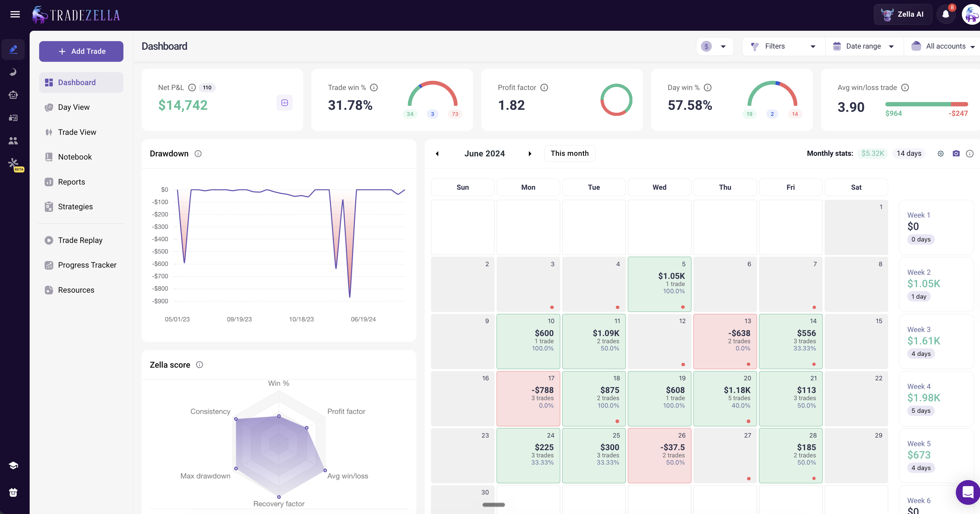Viewport: 980px width, 514px height.
Task: Select the journal pen icon in the left rail
Action: tap(13, 49)
